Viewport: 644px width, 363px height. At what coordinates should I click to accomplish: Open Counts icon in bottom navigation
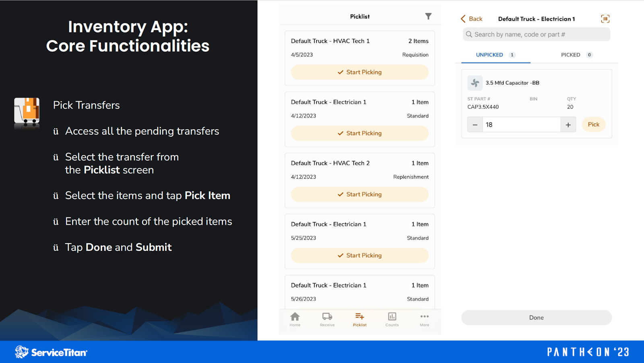coord(392,319)
